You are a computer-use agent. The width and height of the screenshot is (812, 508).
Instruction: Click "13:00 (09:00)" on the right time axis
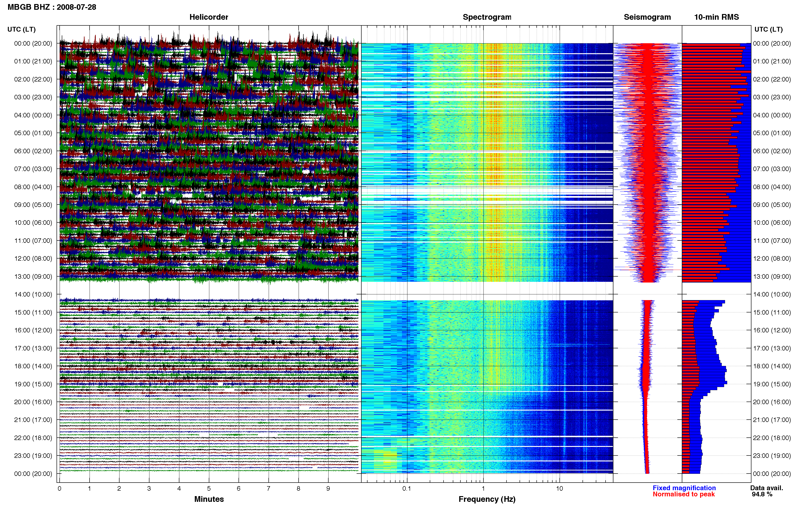(x=772, y=277)
